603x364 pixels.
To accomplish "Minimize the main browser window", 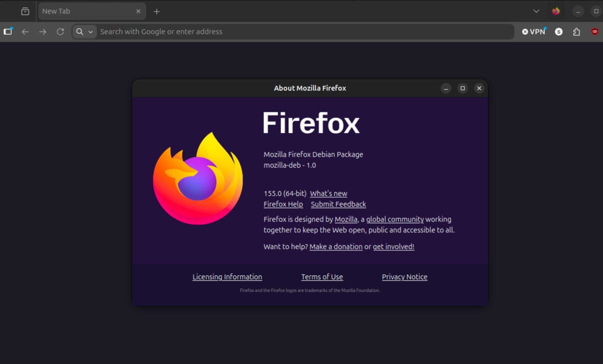I will (578, 11).
